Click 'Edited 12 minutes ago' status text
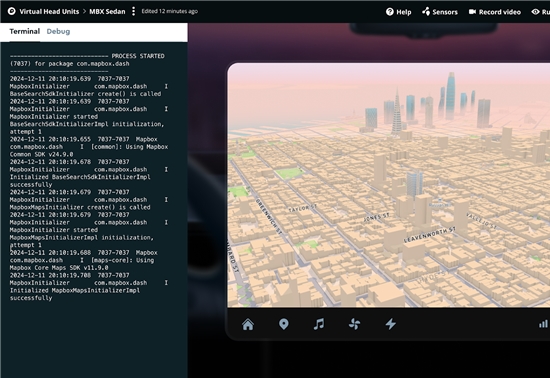 [x=169, y=11]
